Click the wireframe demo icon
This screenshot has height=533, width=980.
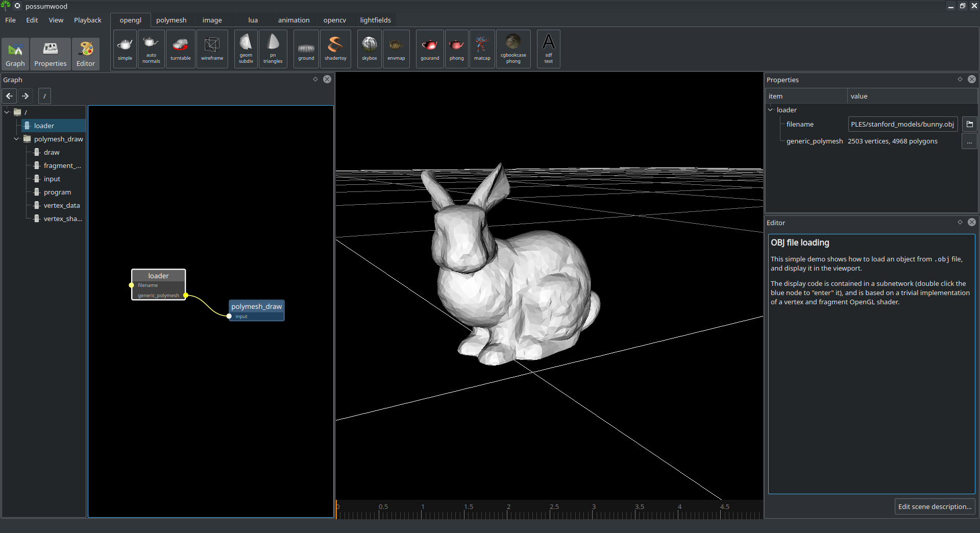coord(212,49)
